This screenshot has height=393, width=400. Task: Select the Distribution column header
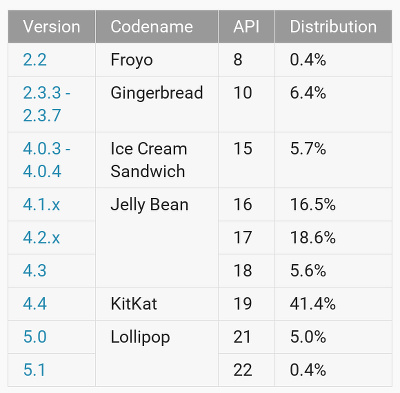point(333,27)
